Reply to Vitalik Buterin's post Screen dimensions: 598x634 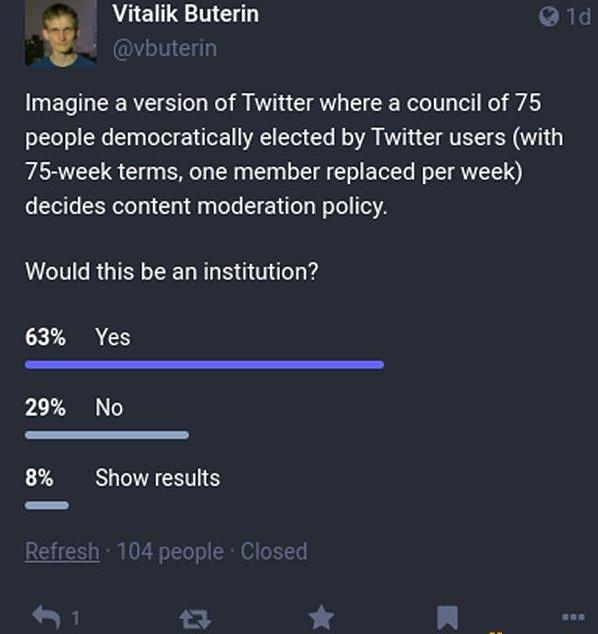tap(46, 618)
